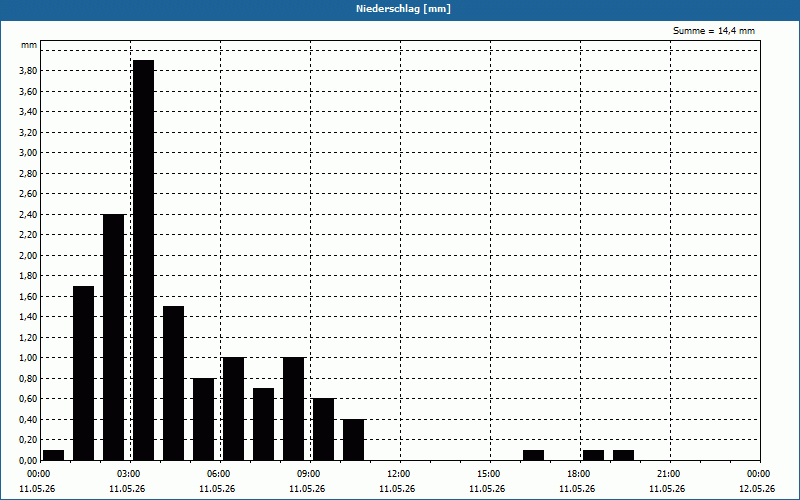
Task: Select the "3,20" y-axis label
Action: (28, 133)
